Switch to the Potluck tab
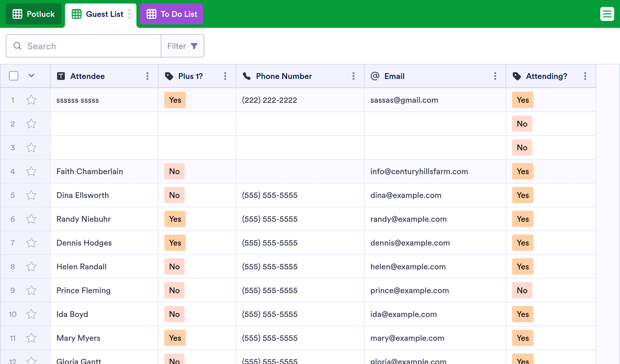The width and height of the screenshot is (620, 364). (34, 14)
